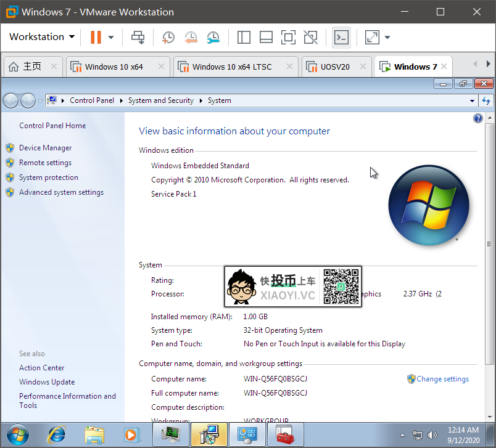The height and width of the screenshot is (448, 496).
Task: Open Internet Explorer from the taskbar
Action: pos(57,434)
